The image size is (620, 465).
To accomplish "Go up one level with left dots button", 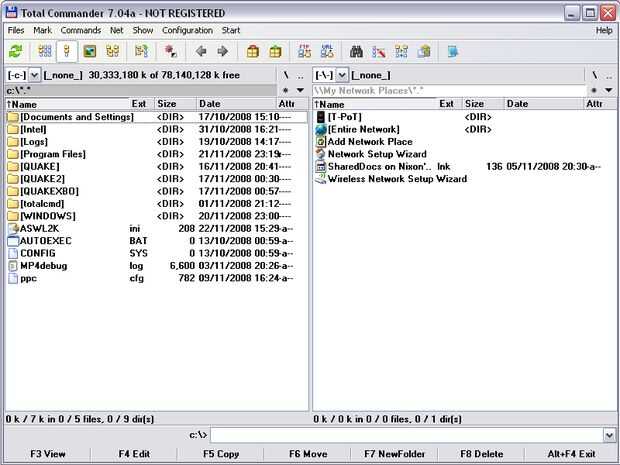I will (x=300, y=75).
